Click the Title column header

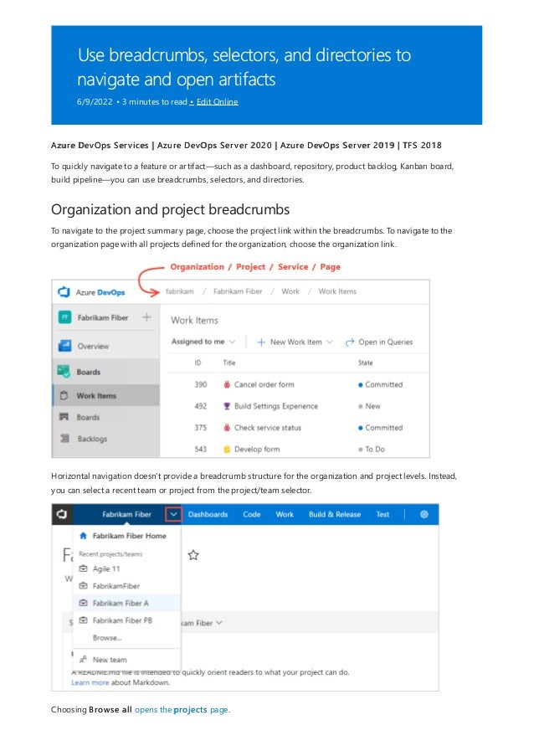point(229,363)
